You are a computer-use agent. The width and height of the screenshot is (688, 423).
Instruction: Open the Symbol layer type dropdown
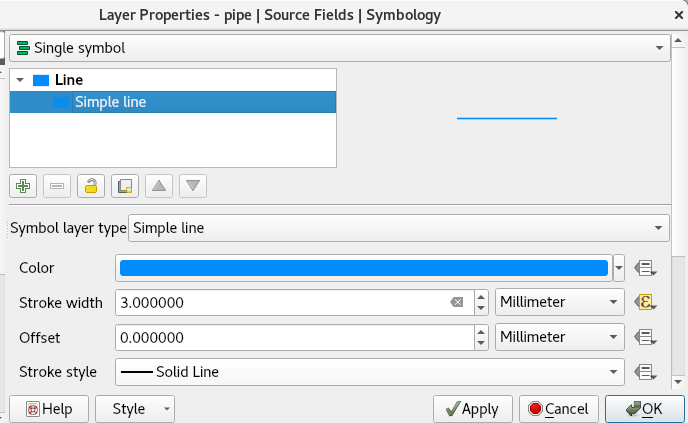[398, 228]
